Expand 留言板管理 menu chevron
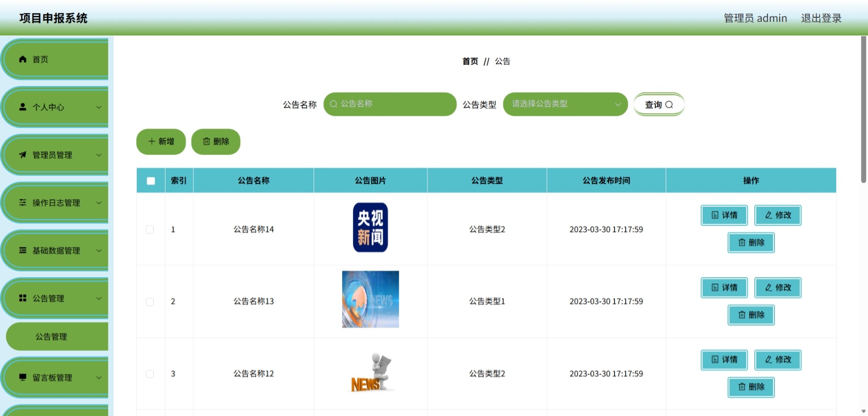This screenshot has height=416, width=868. 99,378
